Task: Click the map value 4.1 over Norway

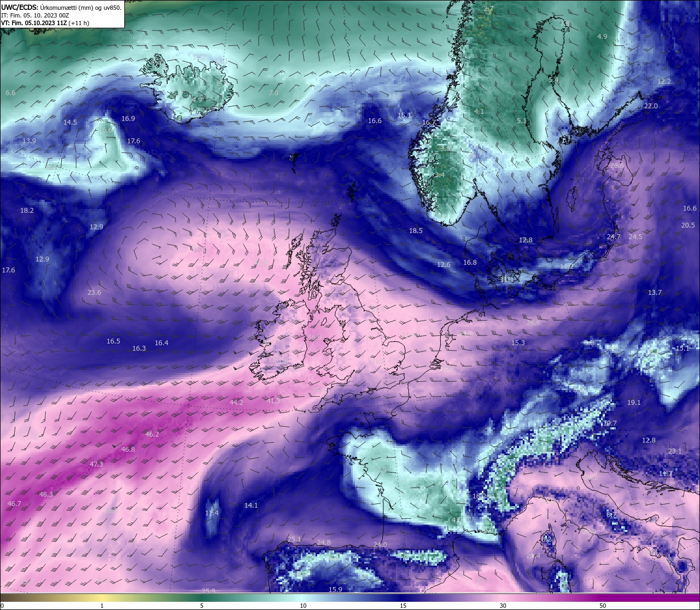Action: pyautogui.click(x=479, y=111)
